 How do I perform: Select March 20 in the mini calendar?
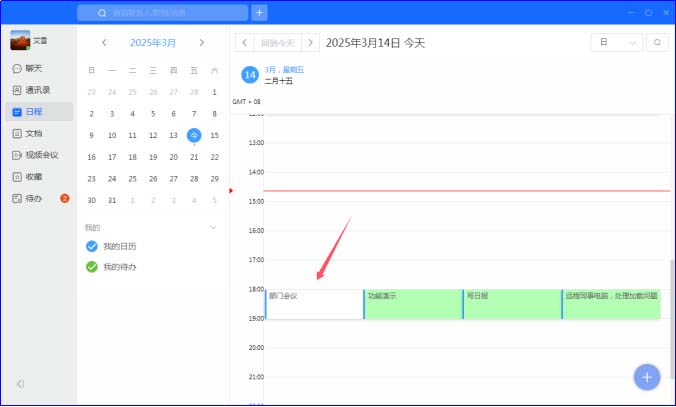[x=173, y=157]
